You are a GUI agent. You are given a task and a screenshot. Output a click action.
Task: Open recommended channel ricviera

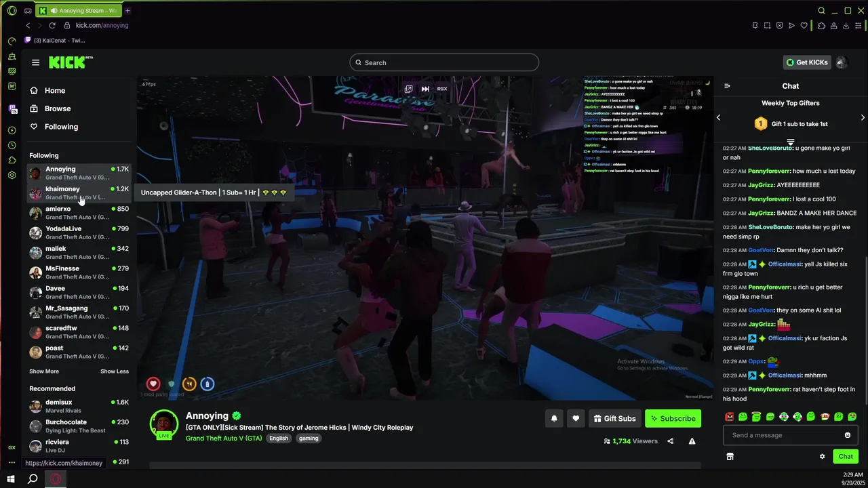[x=79, y=446]
